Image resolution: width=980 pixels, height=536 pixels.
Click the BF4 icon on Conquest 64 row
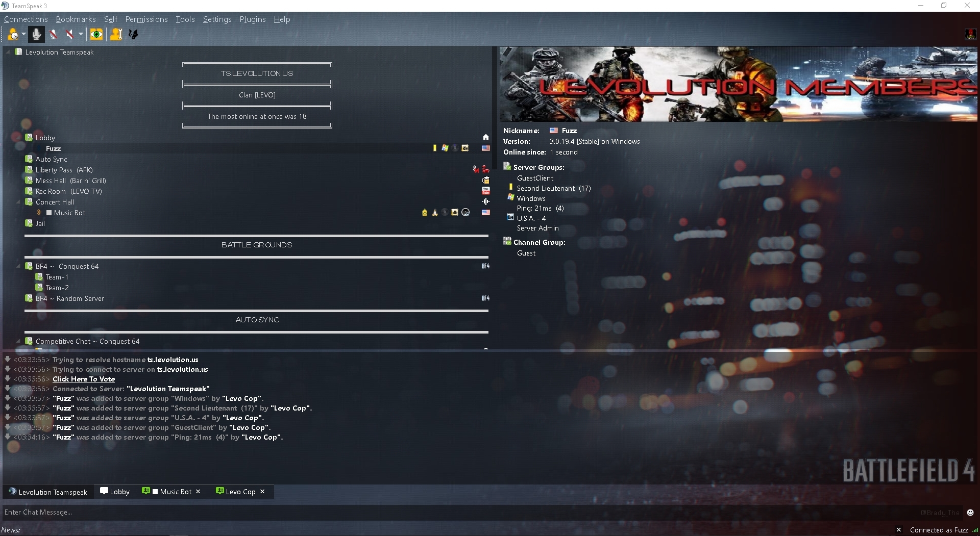(485, 266)
